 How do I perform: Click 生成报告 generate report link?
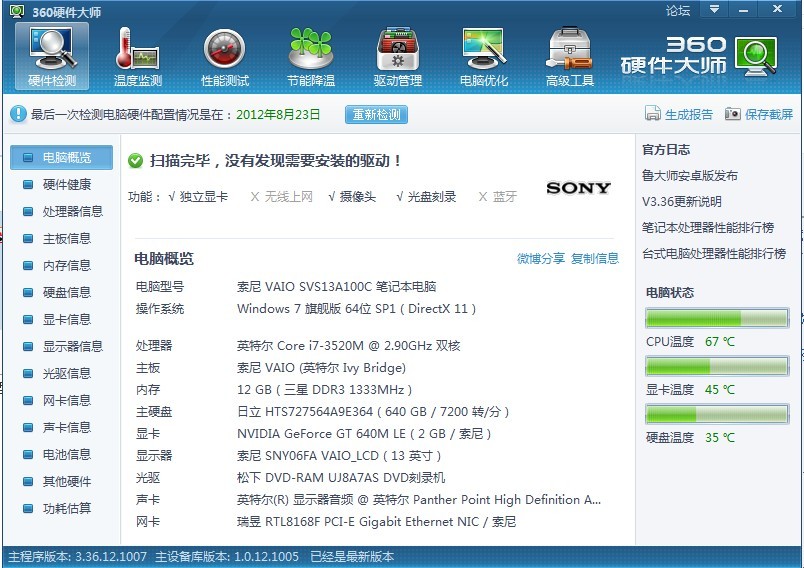pos(689,114)
